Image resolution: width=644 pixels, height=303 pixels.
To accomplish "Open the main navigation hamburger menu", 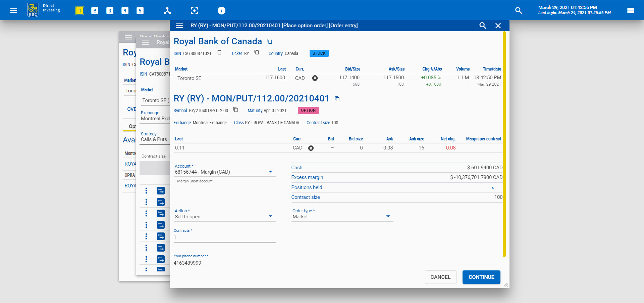I will point(13,10).
